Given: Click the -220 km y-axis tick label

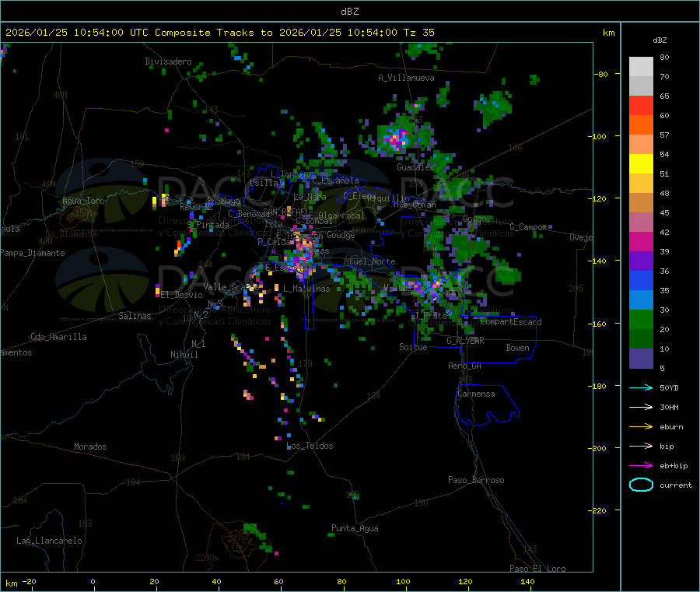Looking at the screenshot, I should [x=597, y=511].
